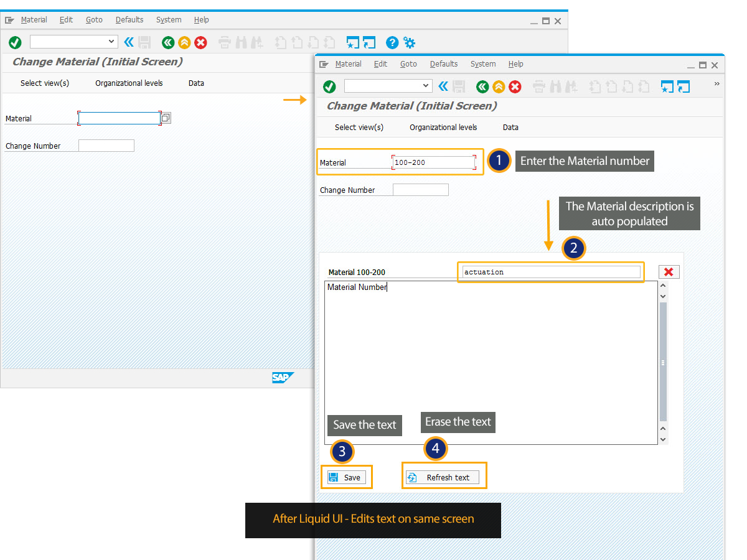The image size is (747, 560).
Task: Expand the toolbar overflow chevron in front window
Action: pos(716,84)
